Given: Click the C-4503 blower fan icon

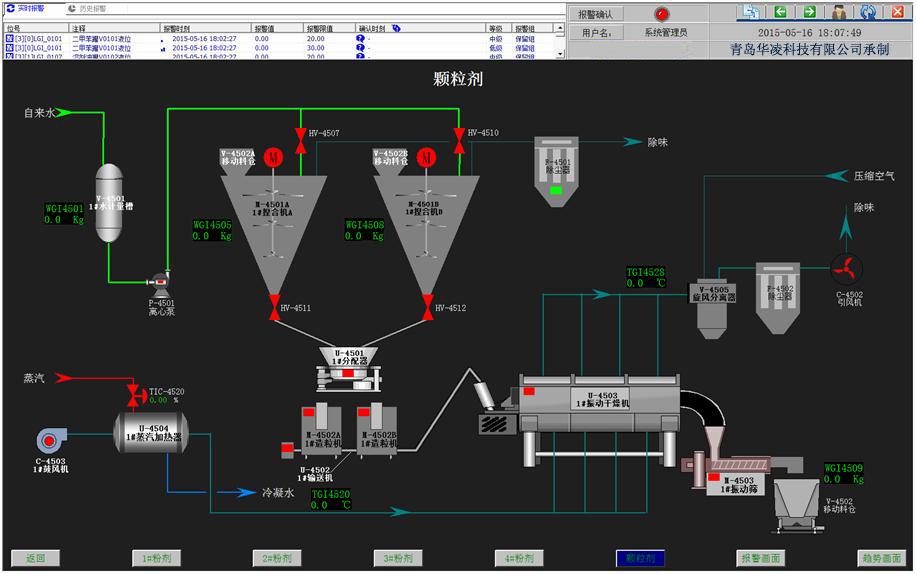Looking at the screenshot, I should click(51, 441).
